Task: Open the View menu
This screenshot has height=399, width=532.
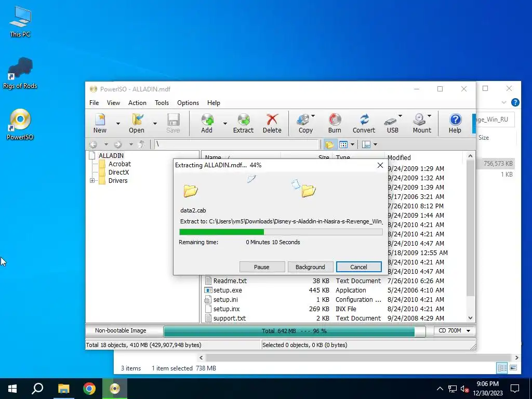Action: coord(113,103)
